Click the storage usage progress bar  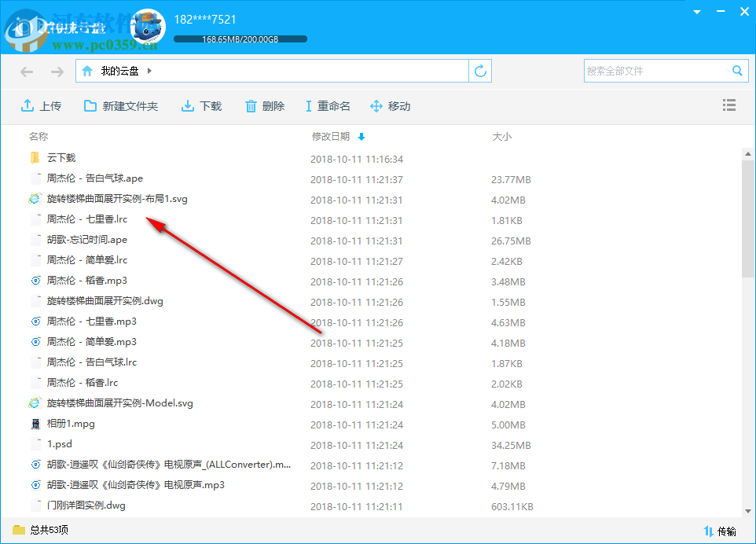[x=240, y=39]
